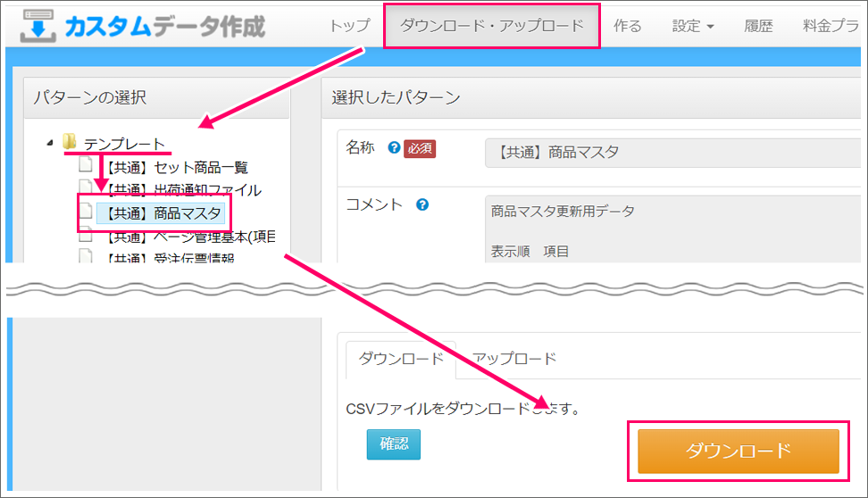Open the 作る menu item
This screenshot has width=868, height=498.
(627, 26)
